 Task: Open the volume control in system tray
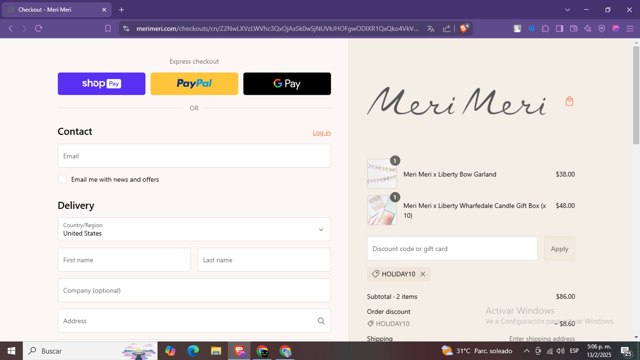pos(561,351)
